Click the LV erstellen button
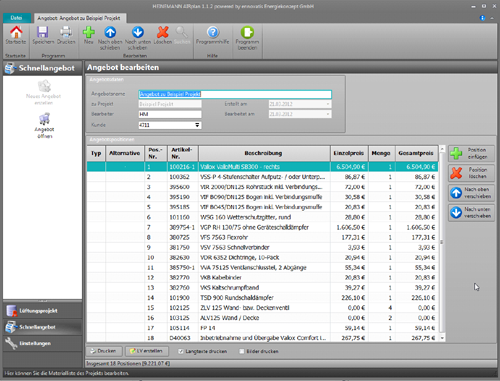500x381 pixels. click(147, 351)
